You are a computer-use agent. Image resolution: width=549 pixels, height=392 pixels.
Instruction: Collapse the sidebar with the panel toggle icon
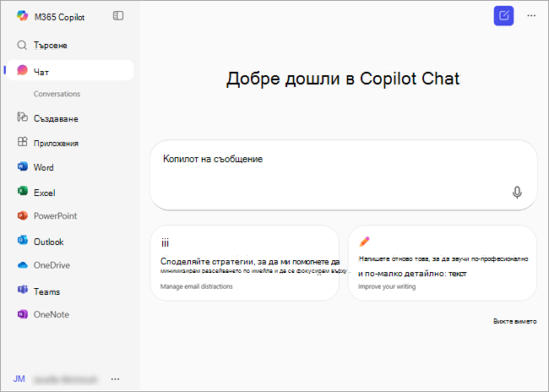118,16
